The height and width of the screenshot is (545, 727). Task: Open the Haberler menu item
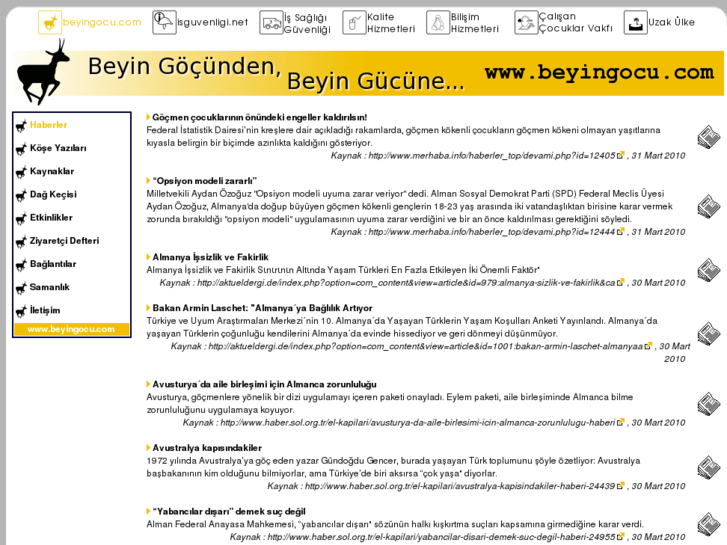click(x=49, y=125)
